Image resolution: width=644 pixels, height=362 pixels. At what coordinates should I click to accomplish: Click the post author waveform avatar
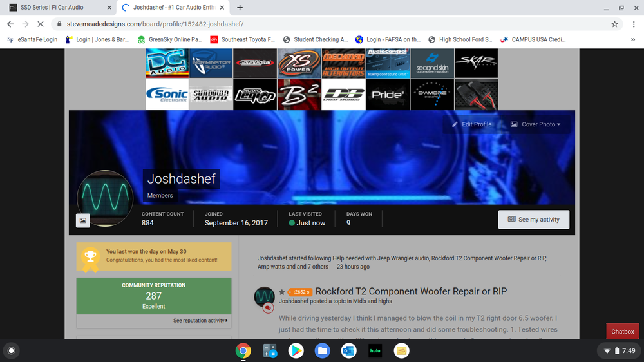264,297
